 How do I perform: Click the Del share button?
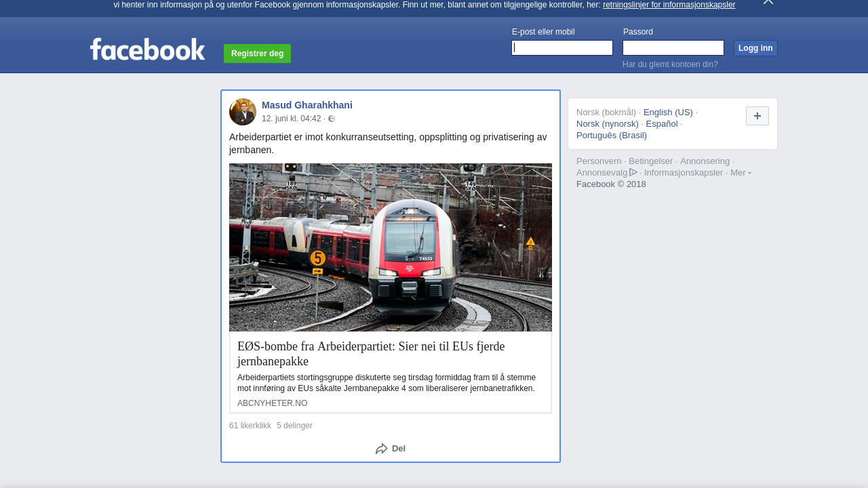(391, 449)
